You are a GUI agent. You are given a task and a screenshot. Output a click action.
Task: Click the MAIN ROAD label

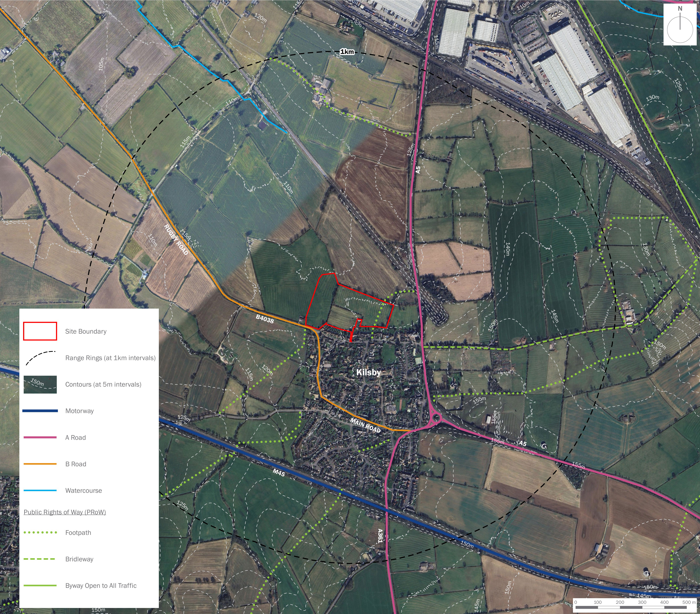pos(365,425)
